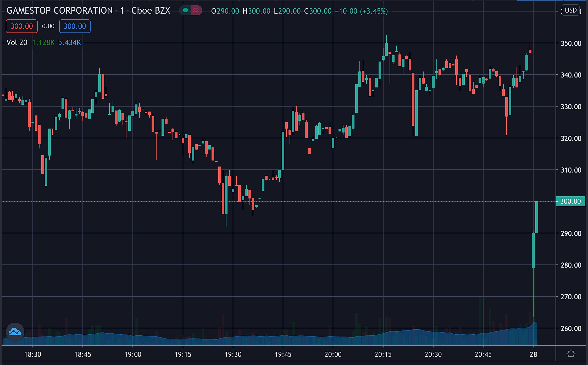Click the GAMESTOP CORPORATION symbol title
Viewport: 588px width, 365px height.
click(x=60, y=11)
